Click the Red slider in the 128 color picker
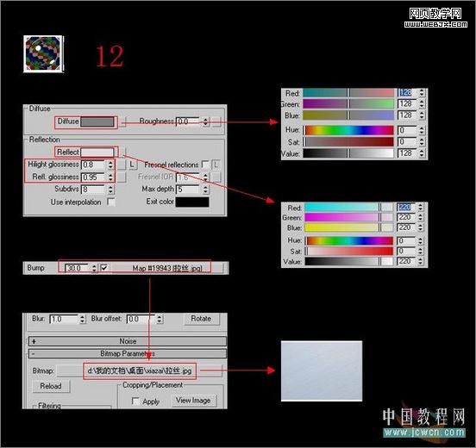Viewport: 476px width, 448px height. click(348, 93)
